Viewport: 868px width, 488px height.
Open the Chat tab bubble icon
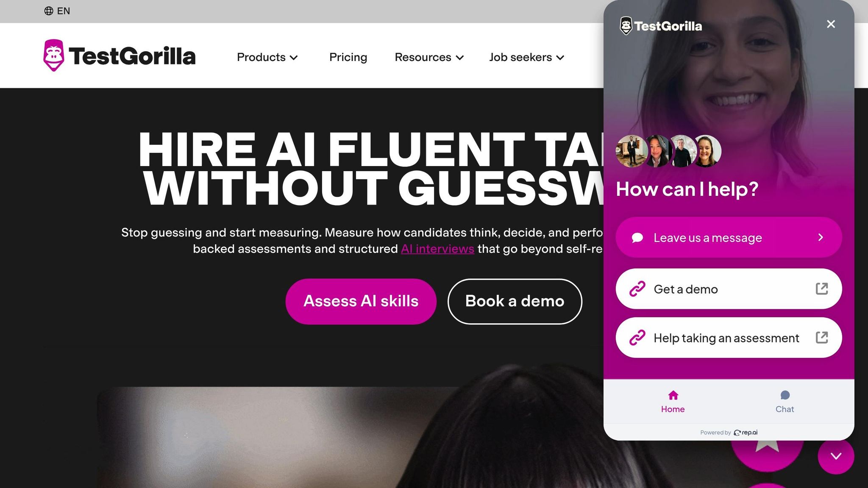pyautogui.click(x=785, y=395)
